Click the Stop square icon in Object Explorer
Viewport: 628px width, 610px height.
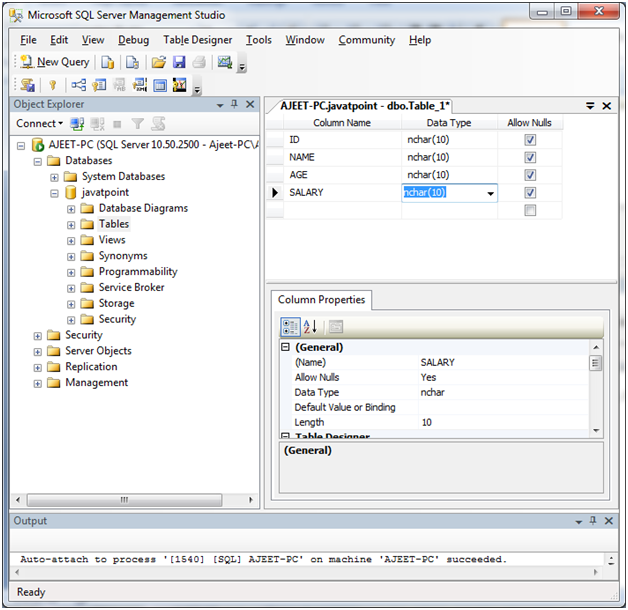(117, 125)
